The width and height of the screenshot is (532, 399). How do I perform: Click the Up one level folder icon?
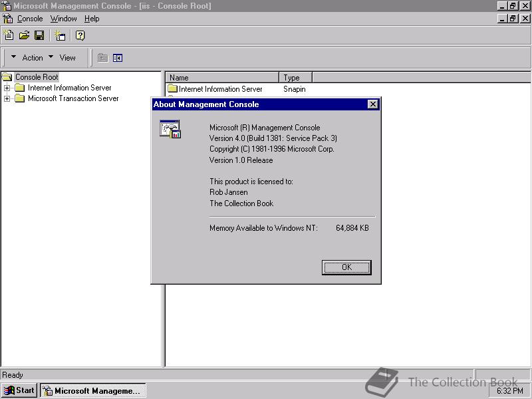tap(102, 58)
